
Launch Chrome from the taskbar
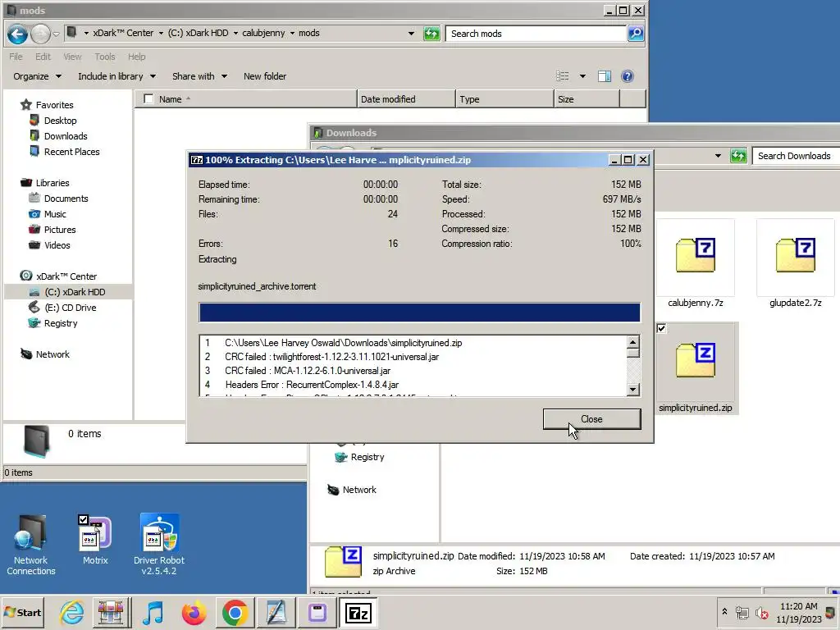tap(235, 612)
